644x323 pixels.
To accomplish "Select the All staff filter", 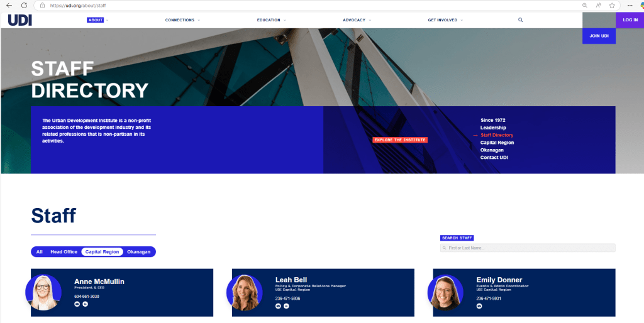I will 39,252.
